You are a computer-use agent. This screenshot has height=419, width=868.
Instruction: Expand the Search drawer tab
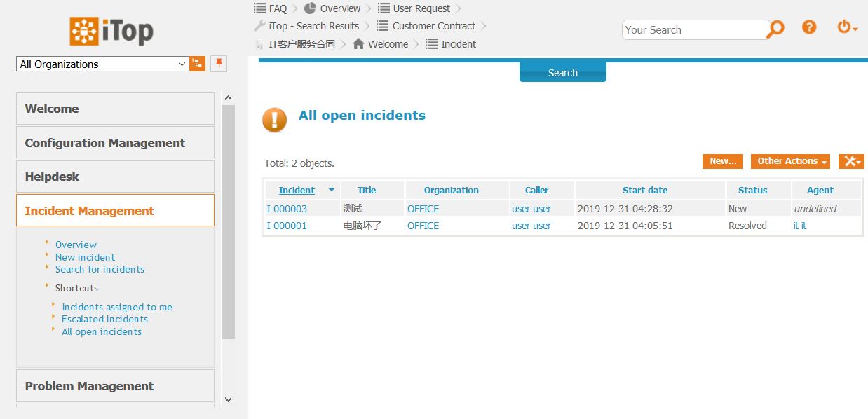pyautogui.click(x=562, y=72)
